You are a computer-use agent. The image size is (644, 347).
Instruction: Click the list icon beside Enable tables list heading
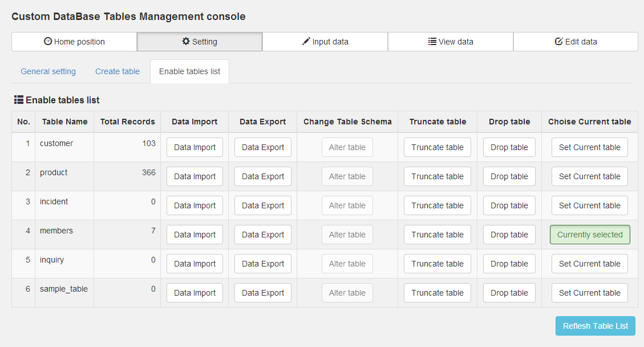pyautogui.click(x=19, y=100)
